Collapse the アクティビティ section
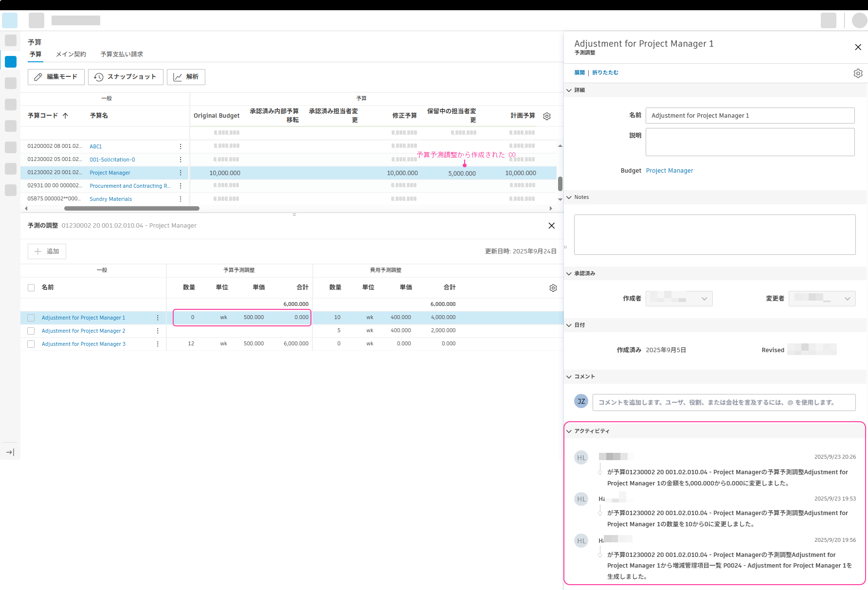868x590 pixels. tap(569, 431)
